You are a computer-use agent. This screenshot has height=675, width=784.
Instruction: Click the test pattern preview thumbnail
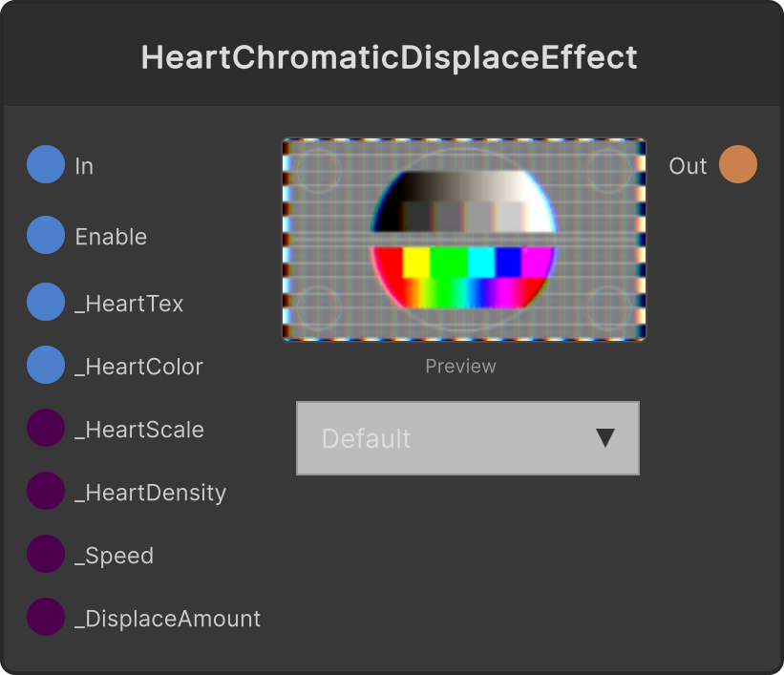point(464,240)
